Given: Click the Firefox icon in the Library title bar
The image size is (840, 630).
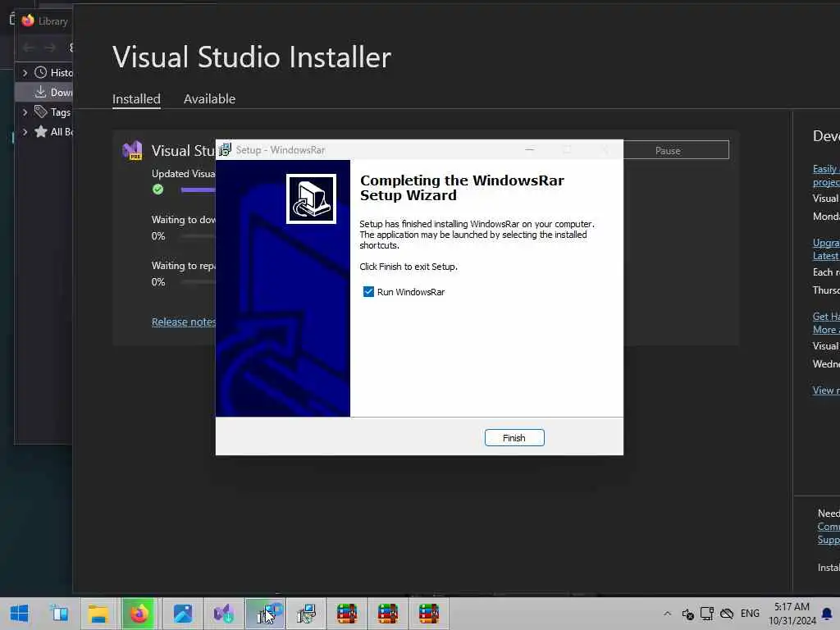Looking at the screenshot, I should (28, 21).
